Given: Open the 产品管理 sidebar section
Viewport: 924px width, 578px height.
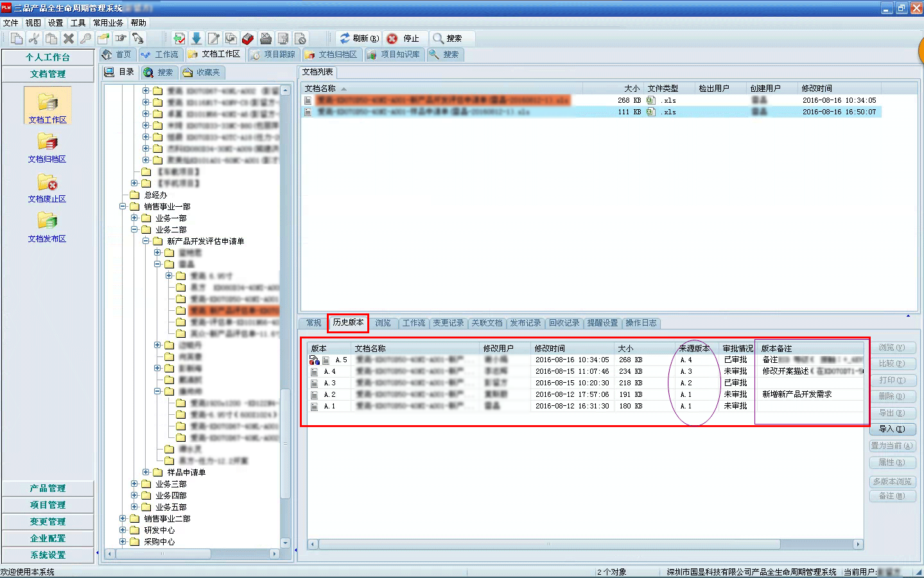Looking at the screenshot, I should 48,488.
